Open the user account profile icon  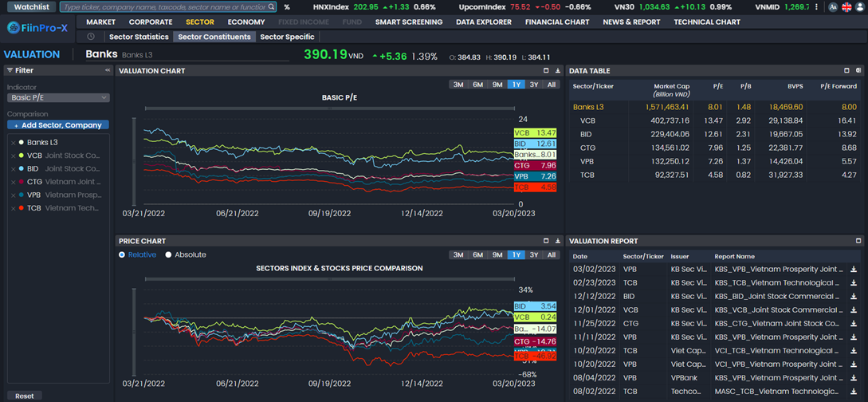(x=860, y=7)
